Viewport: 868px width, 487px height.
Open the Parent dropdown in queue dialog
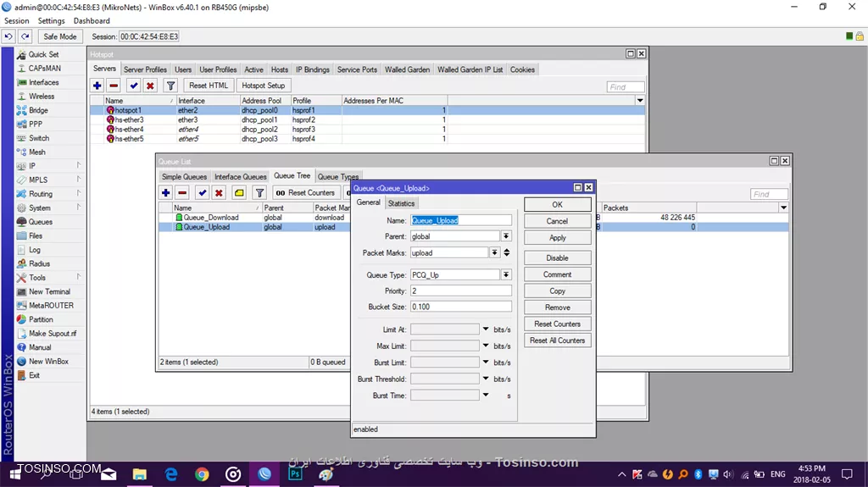506,236
